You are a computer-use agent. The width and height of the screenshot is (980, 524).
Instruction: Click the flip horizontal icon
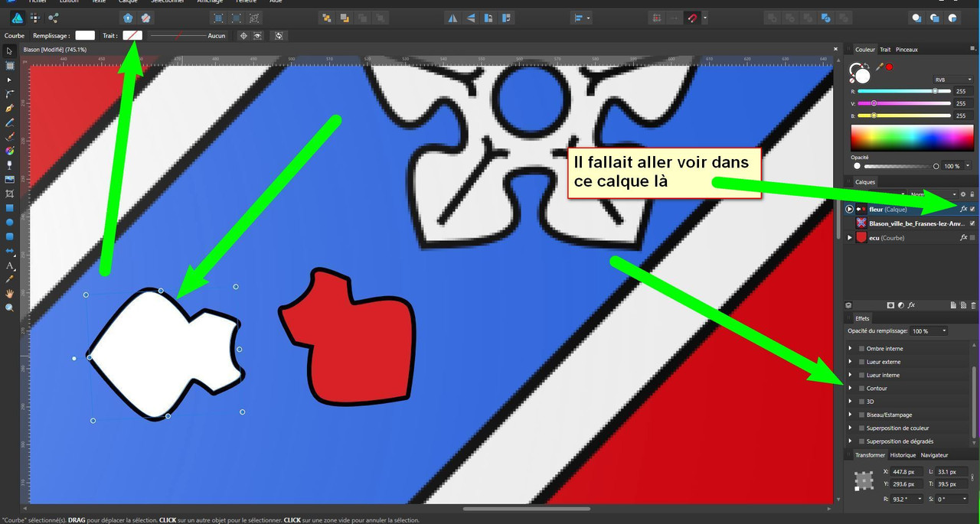(452, 18)
